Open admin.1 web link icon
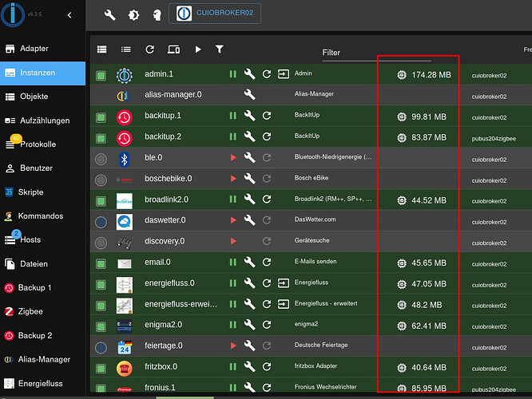Image resolution: width=532 pixels, height=399 pixels. pos(284,74)
